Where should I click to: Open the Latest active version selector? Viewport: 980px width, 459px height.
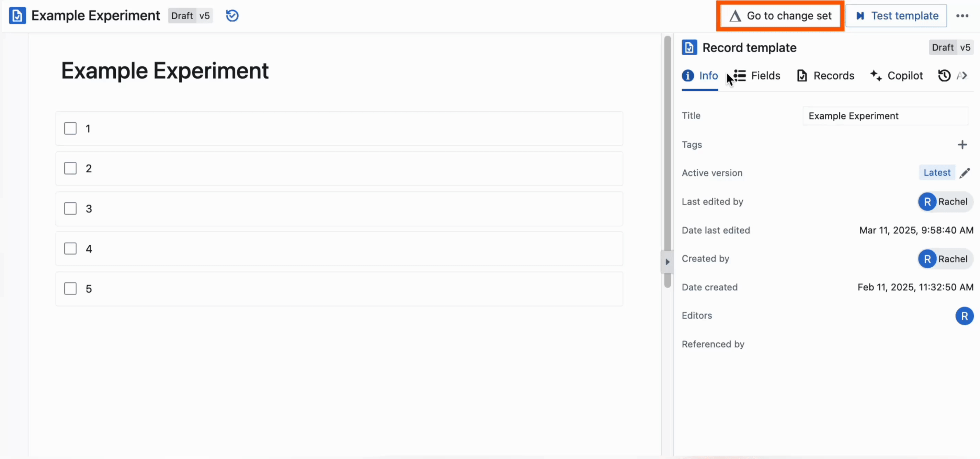click(x=937, y=173)
